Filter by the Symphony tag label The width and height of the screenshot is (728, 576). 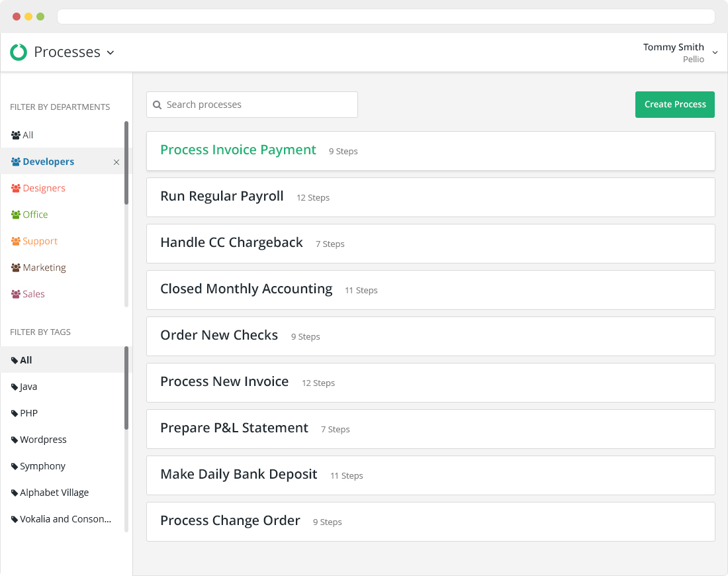[x=43, y=466]
